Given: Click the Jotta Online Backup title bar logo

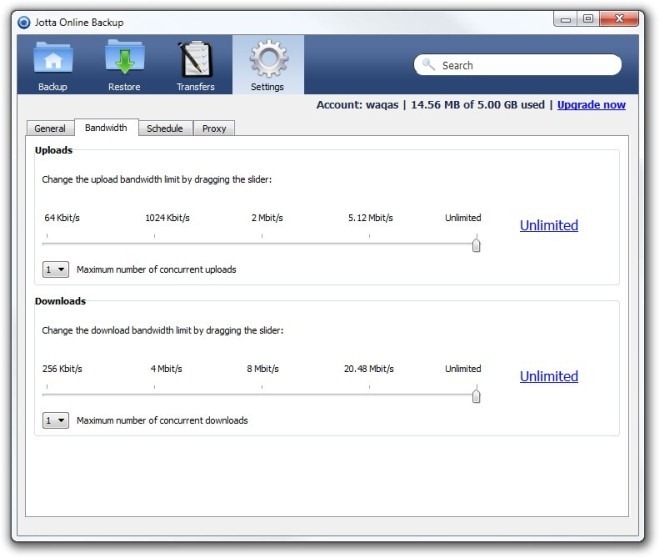Looking at the screenshot, I should click(x=24, y=22).
